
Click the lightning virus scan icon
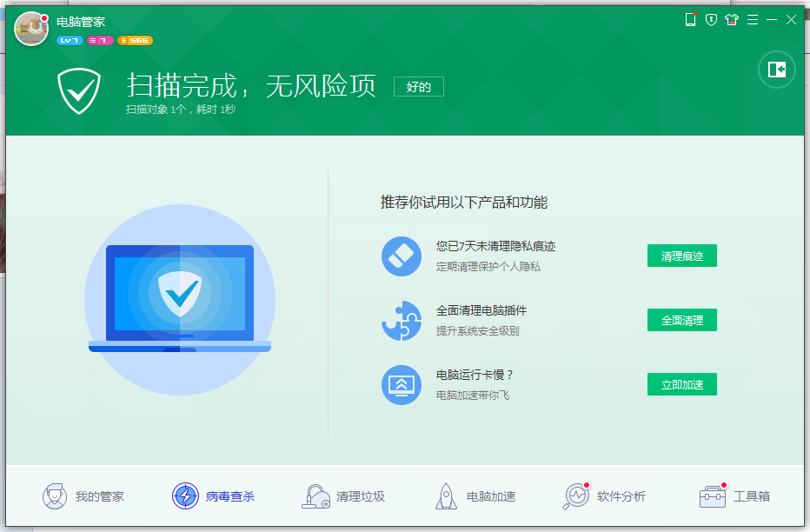pyautogui.click(x=185, y=496)
